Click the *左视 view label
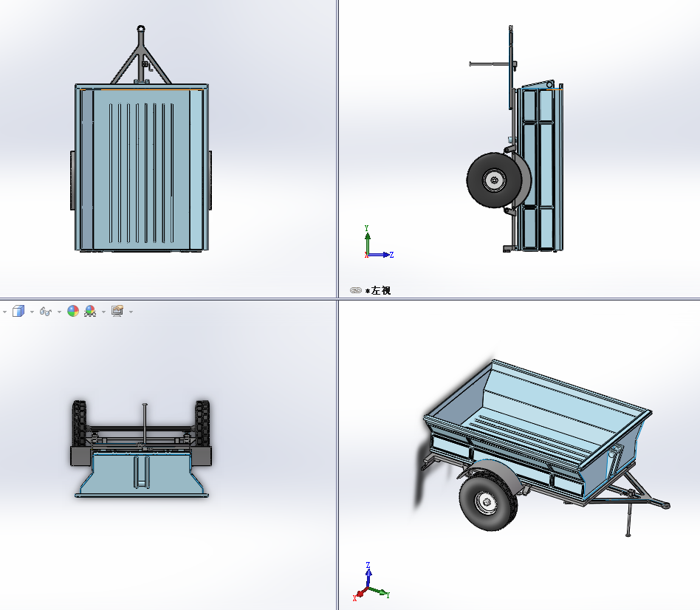The height and width of the screenshot is (610, 700). point(377,291)
